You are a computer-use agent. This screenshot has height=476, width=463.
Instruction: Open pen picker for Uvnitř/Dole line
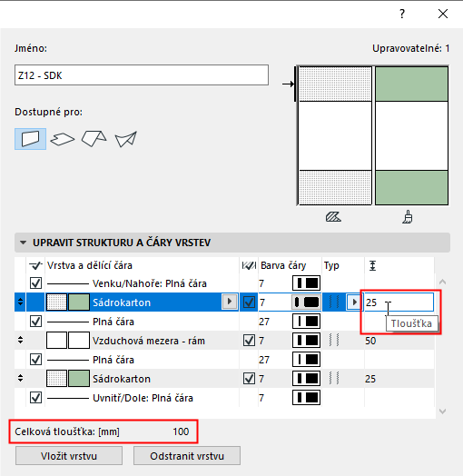point(306,398)
